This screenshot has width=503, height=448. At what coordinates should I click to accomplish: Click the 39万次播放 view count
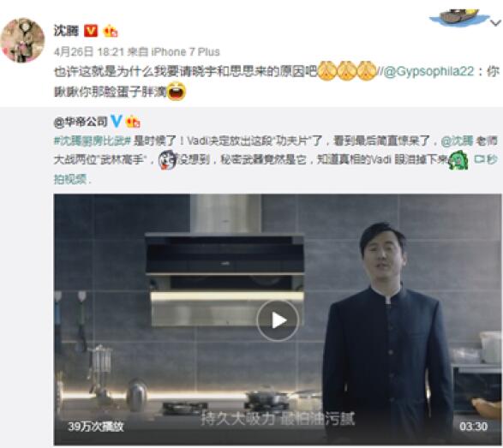point(96,427)
